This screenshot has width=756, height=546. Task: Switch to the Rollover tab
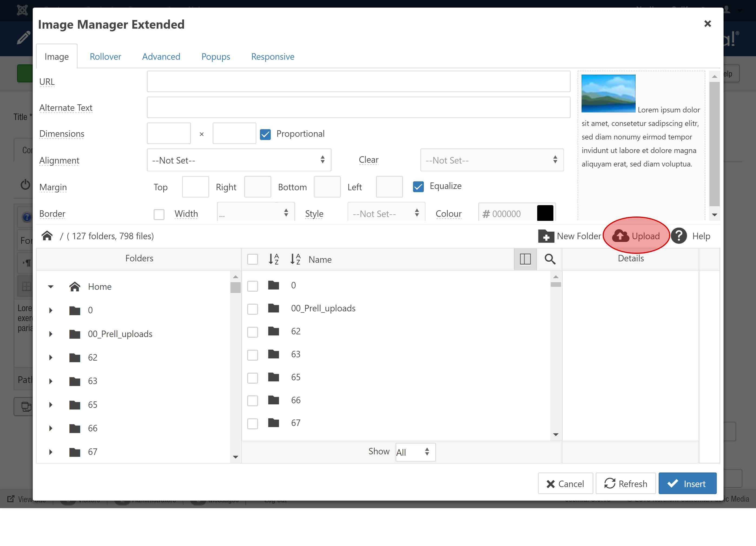coord(105,57)
